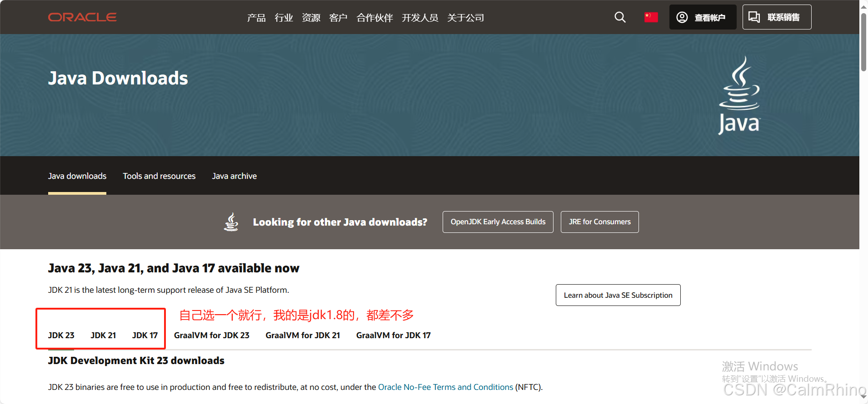Click the 查看帐户 account button

pyautogui.click(x=703, y=17)
